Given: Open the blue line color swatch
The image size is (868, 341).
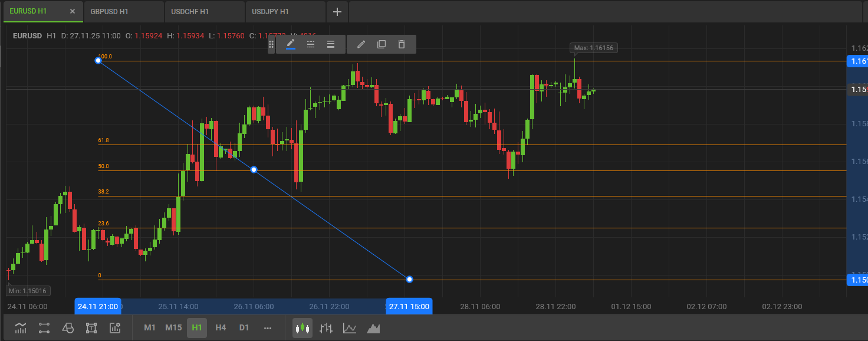Looking at the screenshot, I should [x=291, y=44].
